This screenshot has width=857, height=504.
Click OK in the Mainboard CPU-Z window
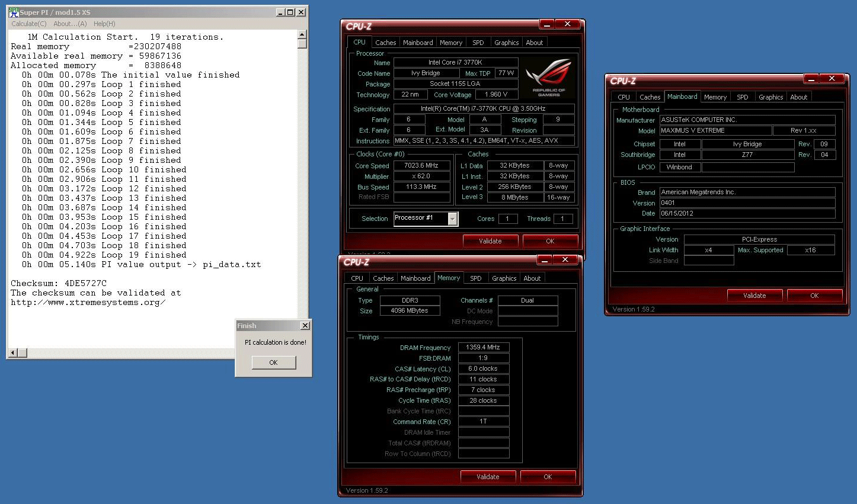coord(814,296)
